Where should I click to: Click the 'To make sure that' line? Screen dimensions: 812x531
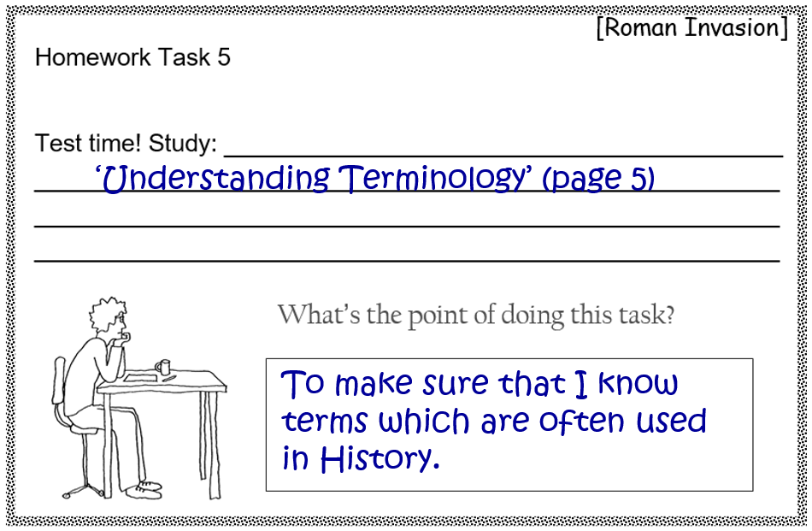click(x=427, y=384)
